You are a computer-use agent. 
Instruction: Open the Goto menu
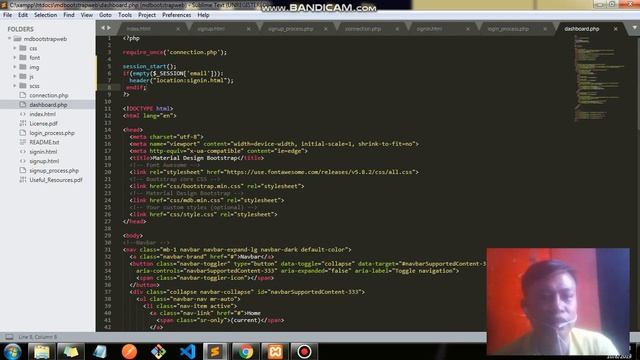pyautogui.click(x=105, y=15)
